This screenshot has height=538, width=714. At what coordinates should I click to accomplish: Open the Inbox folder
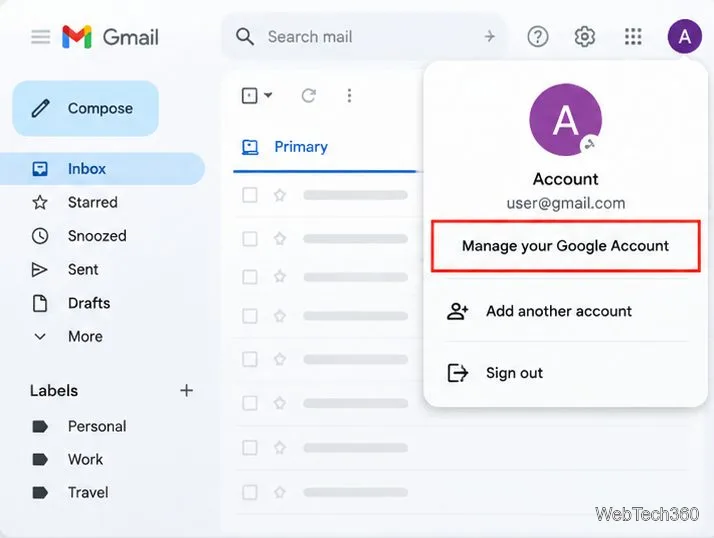[x=102, y=169]
